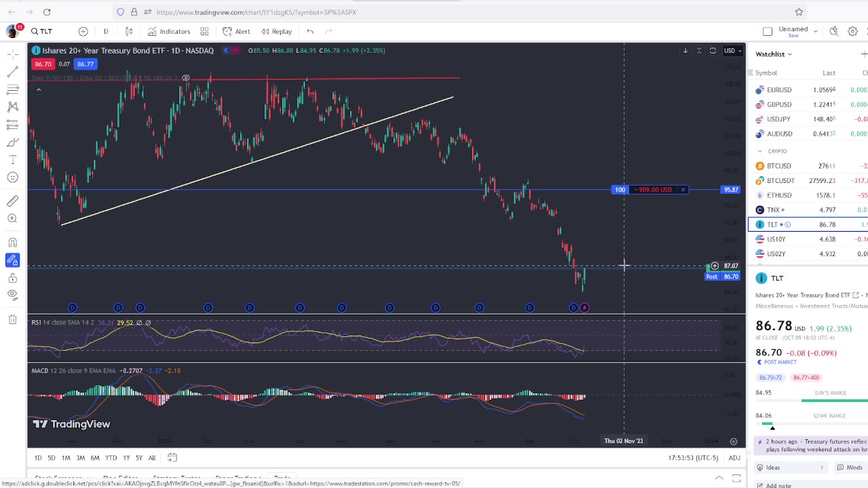This screenshot has width=868, height=488.
Task: Select the brush drawing tool
Action: tap(12, 142)
